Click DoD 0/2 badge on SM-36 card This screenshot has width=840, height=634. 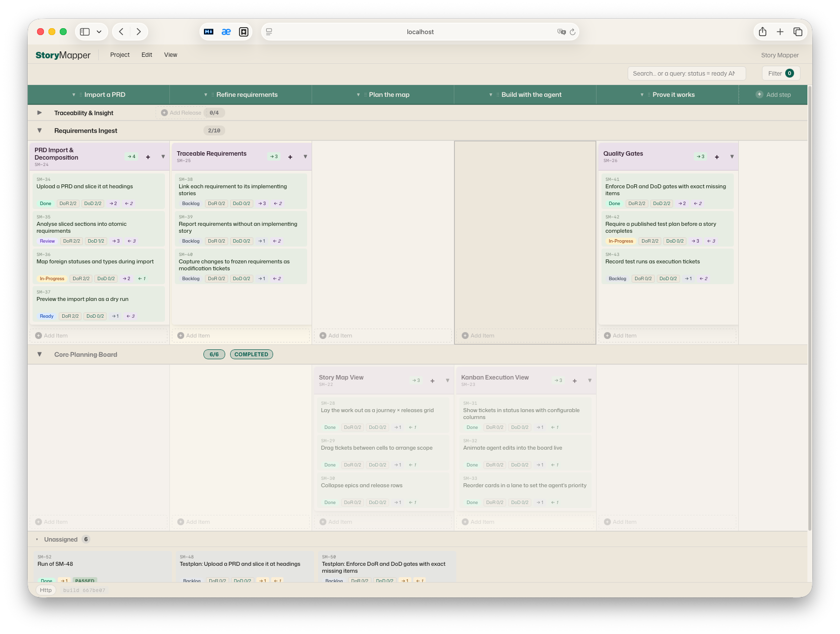[106, 279]
